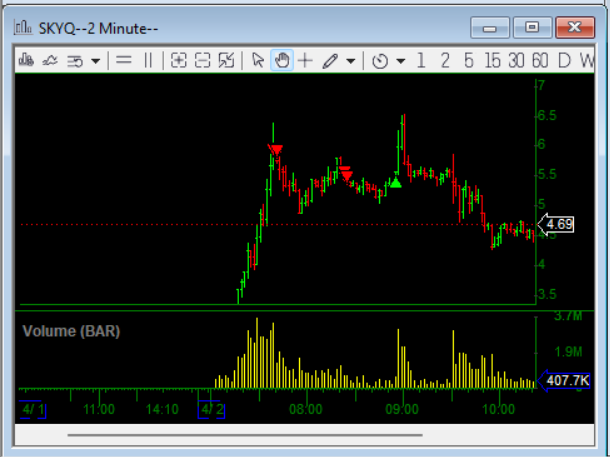Switch to 2 minute interval
Screen dimensions: 610x457
(445, 61)
